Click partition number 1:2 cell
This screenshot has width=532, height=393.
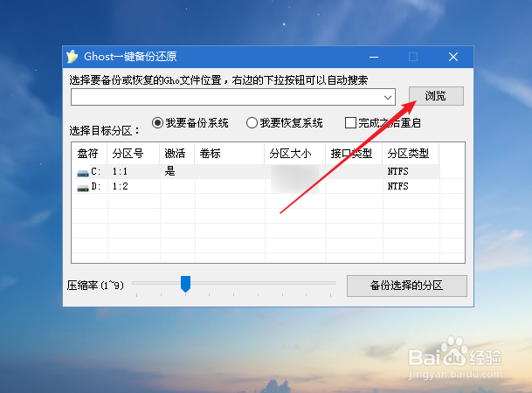click(120, 187)
